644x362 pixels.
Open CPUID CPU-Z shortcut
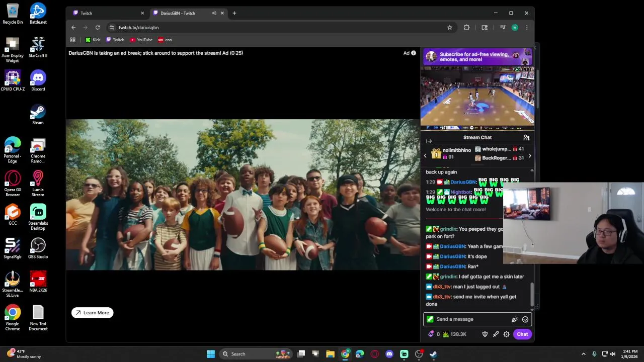(x=13, y=80)
